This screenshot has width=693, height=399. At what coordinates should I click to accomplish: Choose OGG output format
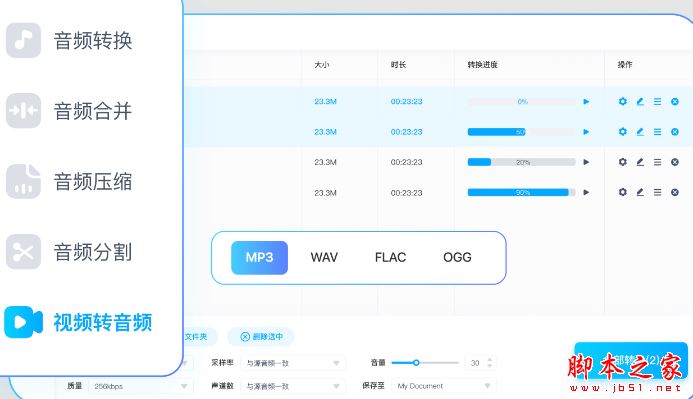coord(457,258)
